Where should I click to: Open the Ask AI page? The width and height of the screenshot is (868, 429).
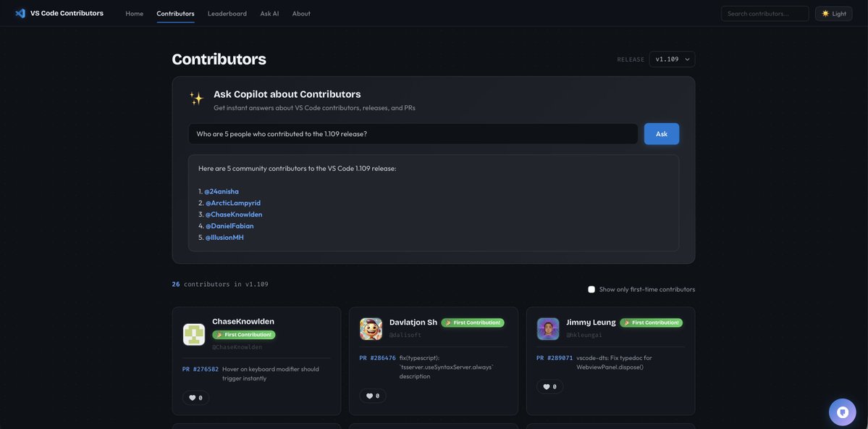coord(269,13)
